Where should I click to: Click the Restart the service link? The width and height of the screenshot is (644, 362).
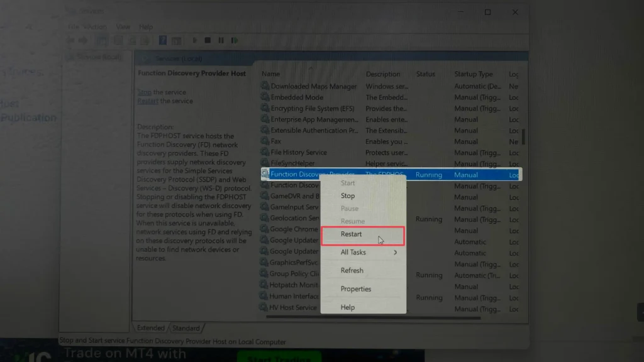[x=147, y=101]
